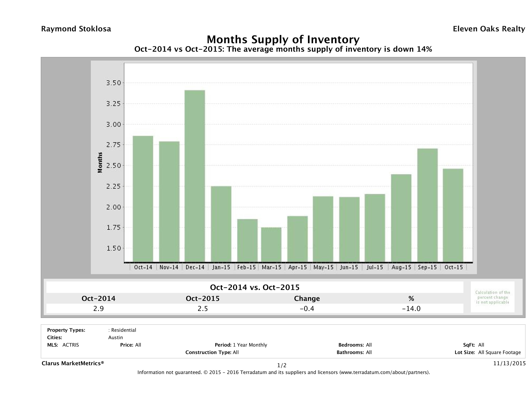Image resolution: width=532 pixels, height=404 pixels.
Task: Click the Clarus MarketMetrics label
Action: [x=73, y=363]
